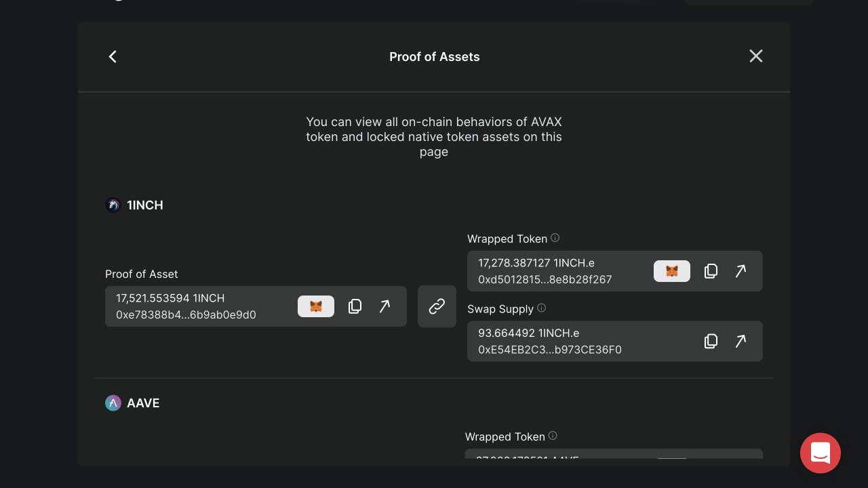
Task: Click the on-chain behaviors description text
Action: (434, 137)
